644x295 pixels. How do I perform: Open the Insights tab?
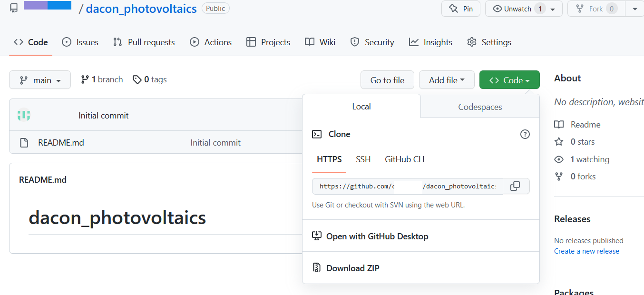(430, 42)
